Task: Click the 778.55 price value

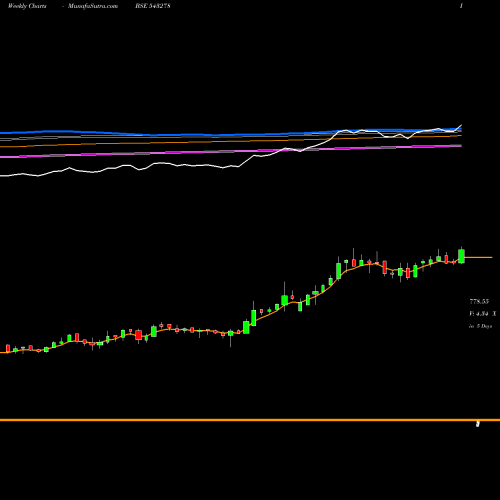Action: (479, 301)
